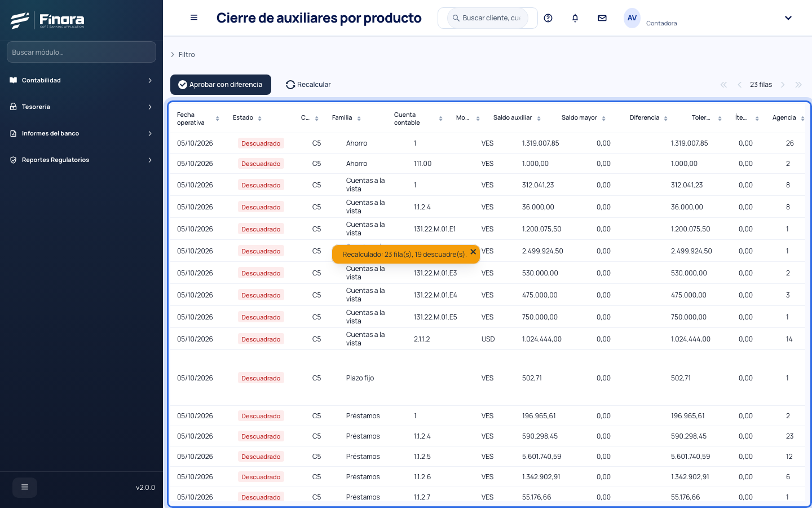Open Reportes Regulatorios menu
Image resolution: width=812 pixels, height=508 pixels.
[81, 160]
